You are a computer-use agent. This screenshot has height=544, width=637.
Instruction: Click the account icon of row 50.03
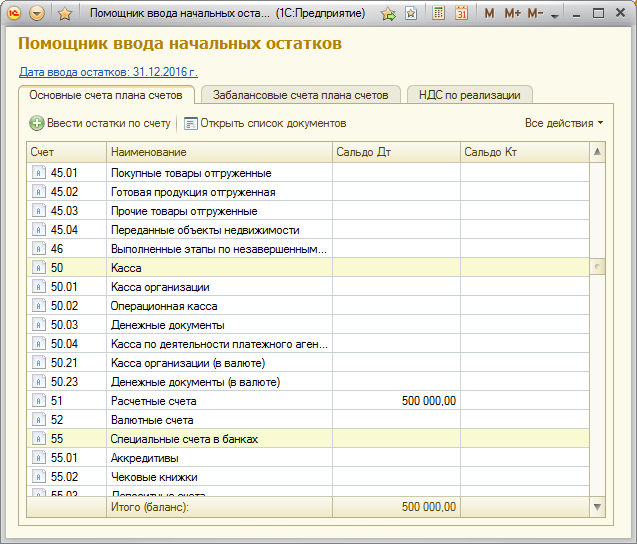[39, 325]
